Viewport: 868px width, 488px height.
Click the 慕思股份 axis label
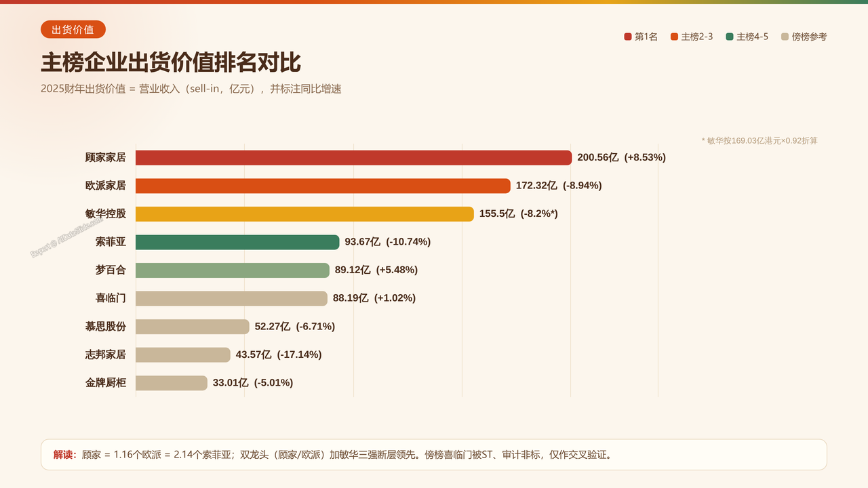[x=106, y=327]
